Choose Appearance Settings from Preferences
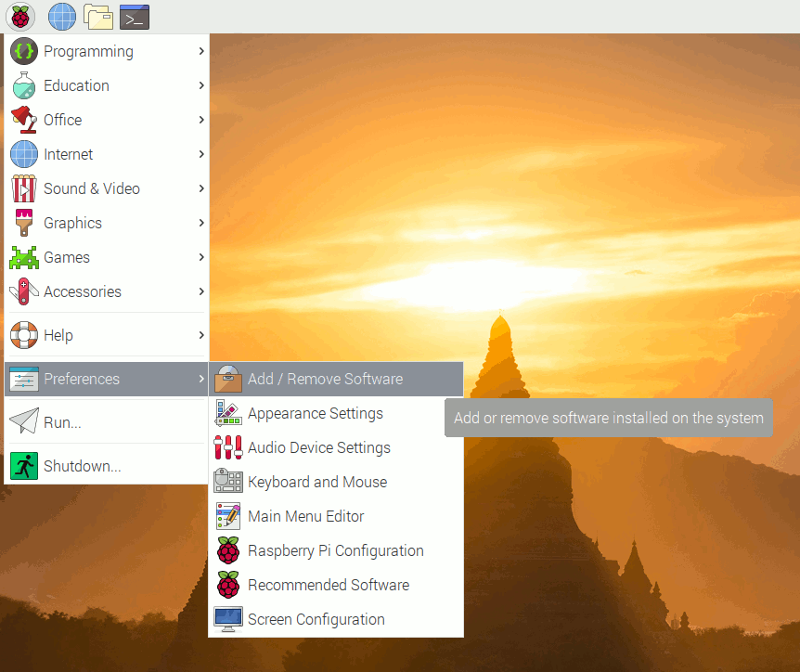Viewport: 800px width, 672px height. point(336,413)
